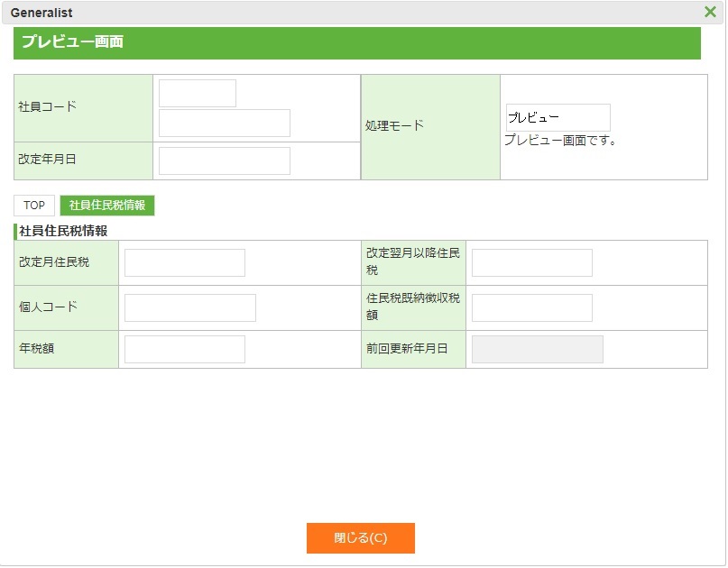
Task: Click the 社員コード label cell
Action: click(83, 107)
